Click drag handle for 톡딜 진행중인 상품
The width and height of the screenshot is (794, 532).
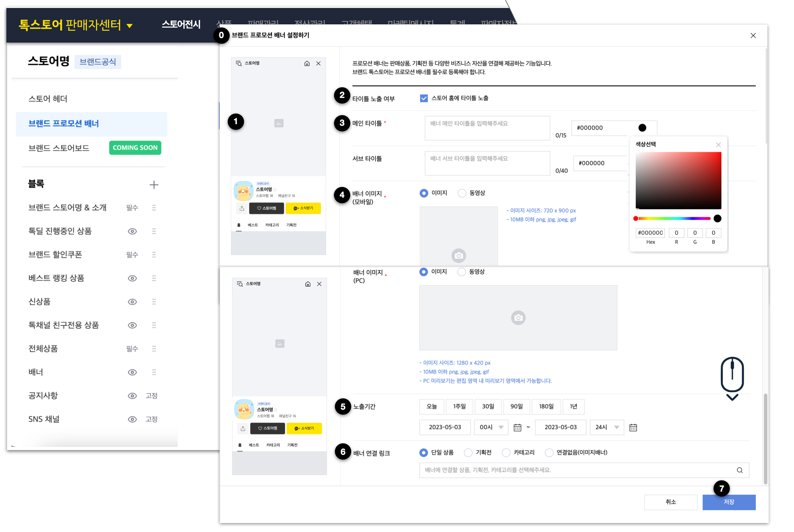coord(154,231)
